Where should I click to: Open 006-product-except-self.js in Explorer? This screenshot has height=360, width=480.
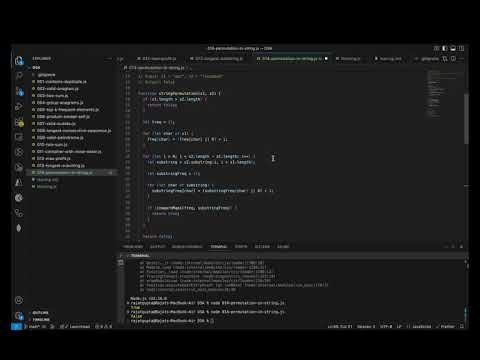[x=72, y=117]
